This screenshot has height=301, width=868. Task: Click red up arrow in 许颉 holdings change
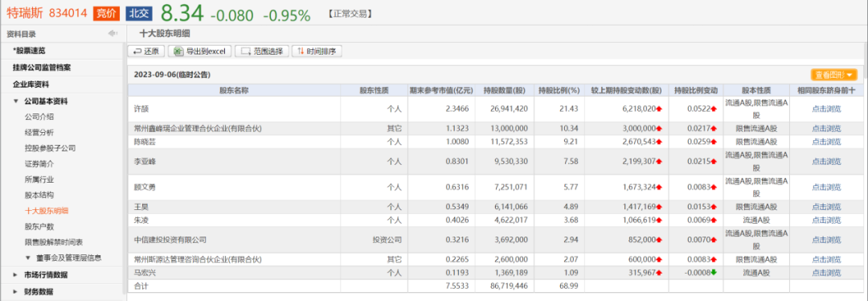[659, 109]
